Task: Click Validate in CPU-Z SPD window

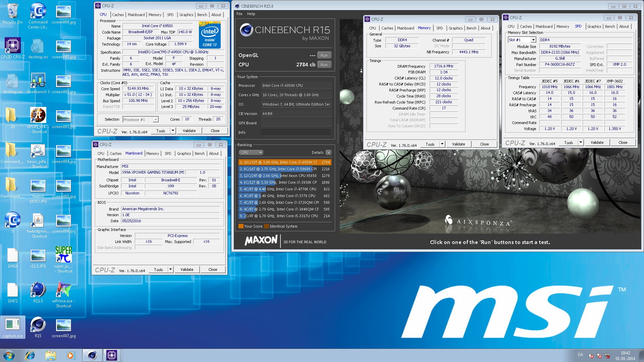Action: (597, 142)
